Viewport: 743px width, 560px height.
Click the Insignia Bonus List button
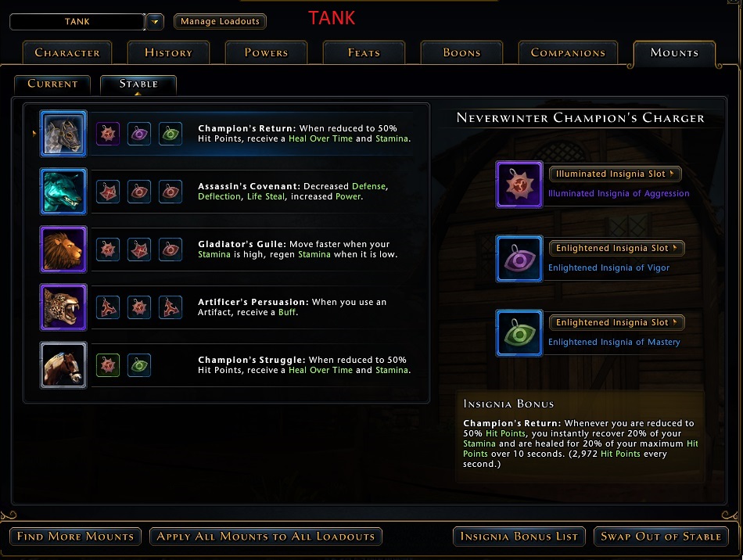click(x=519, y=537)
